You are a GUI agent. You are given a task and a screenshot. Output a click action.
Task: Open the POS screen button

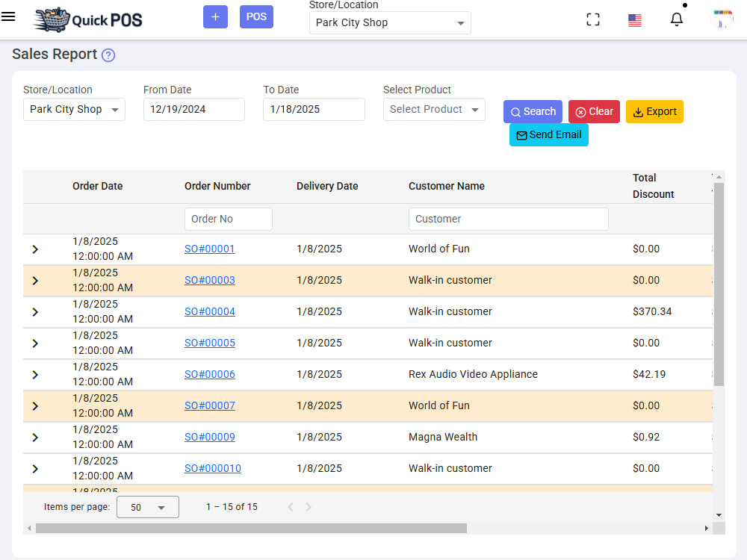[x=256, y=16]
